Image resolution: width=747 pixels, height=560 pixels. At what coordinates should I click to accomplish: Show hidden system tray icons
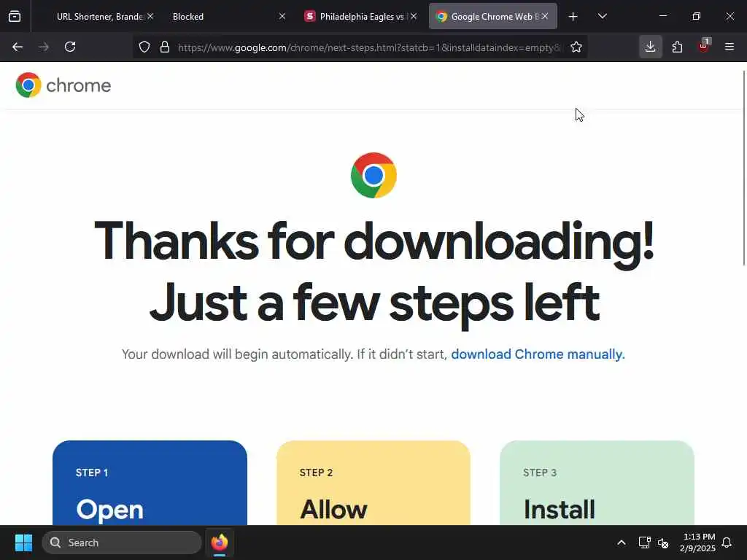622,542
